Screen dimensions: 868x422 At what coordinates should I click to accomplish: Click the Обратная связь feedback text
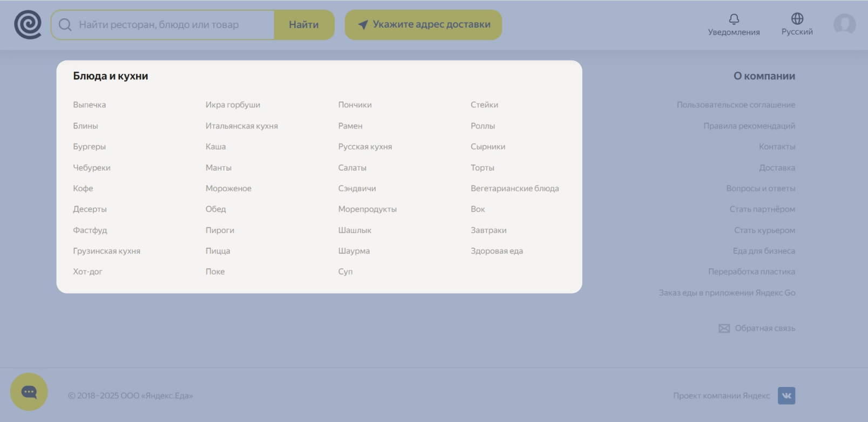765,328
